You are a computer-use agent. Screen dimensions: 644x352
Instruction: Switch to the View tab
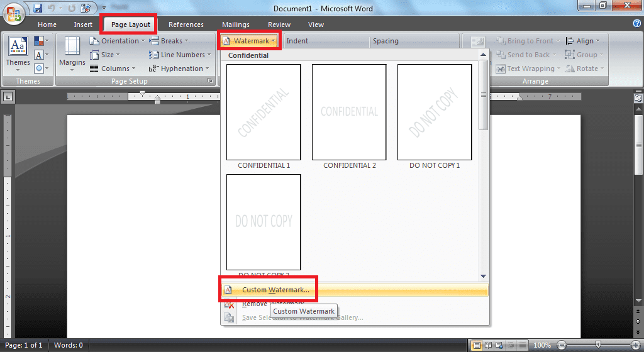[x=316, y=25]
